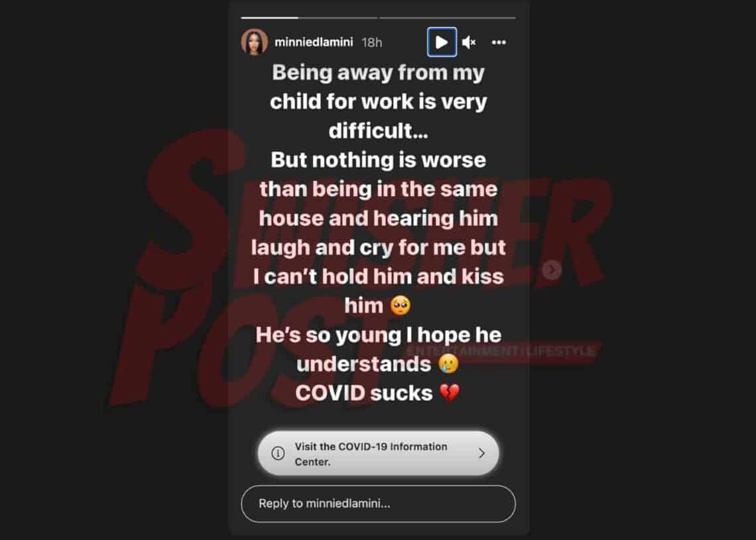
Task: Click the chevron arrow on the COVID banner
Action: click(481, 453)
